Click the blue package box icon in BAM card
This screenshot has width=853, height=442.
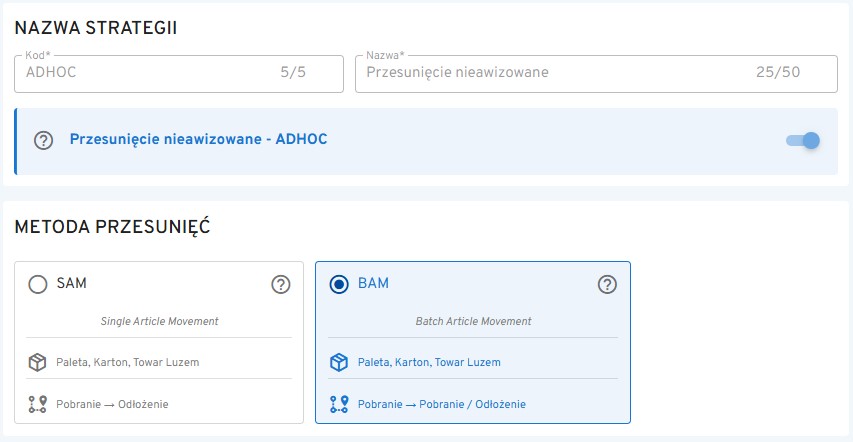point(339,362)
